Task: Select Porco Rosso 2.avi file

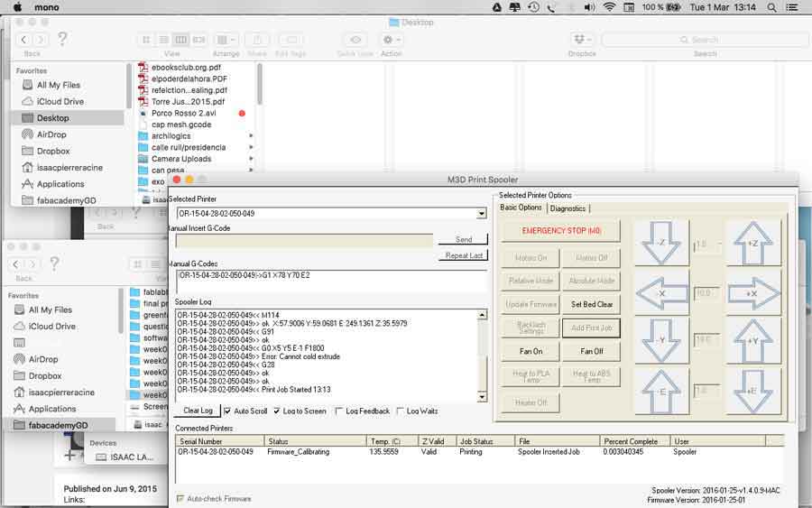Action: [184, 113]
